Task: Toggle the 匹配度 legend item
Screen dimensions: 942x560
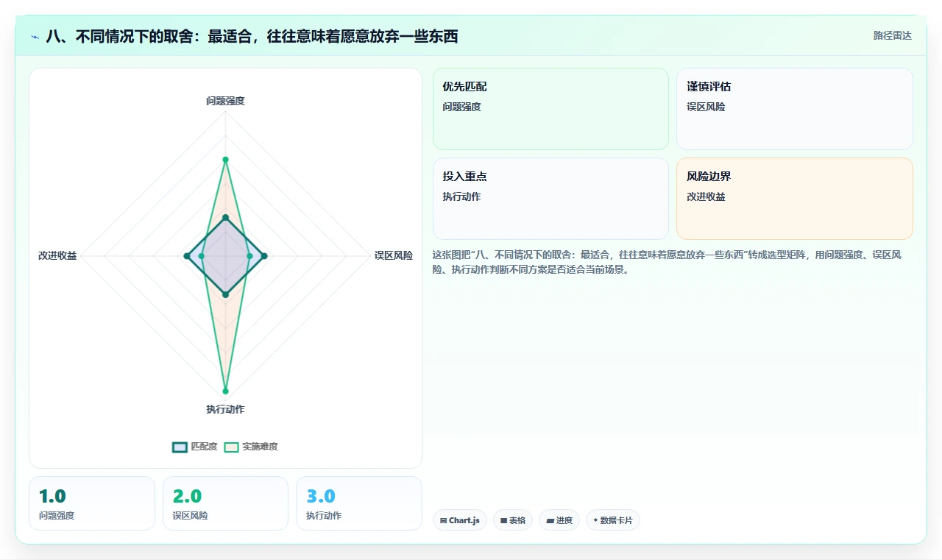Action: coord(195,447)
